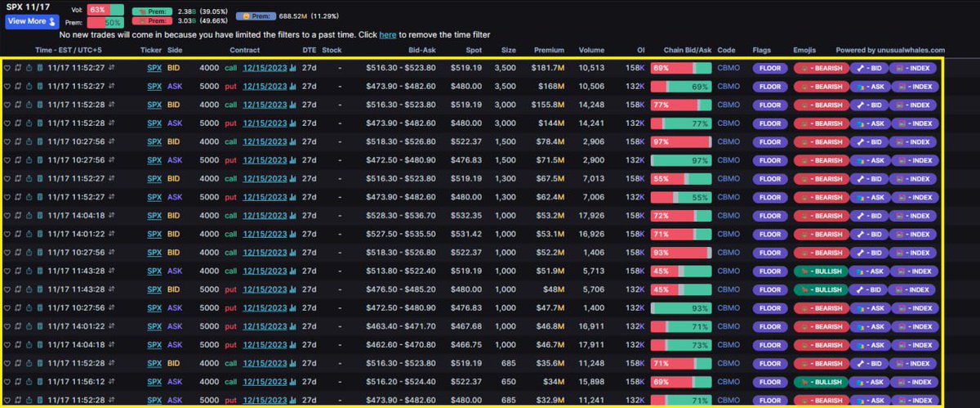This screenshot has width=980, height=408.
Task: Click swap-arrows icon beside time in $52.2M row
Action: (x=113, y=253)
